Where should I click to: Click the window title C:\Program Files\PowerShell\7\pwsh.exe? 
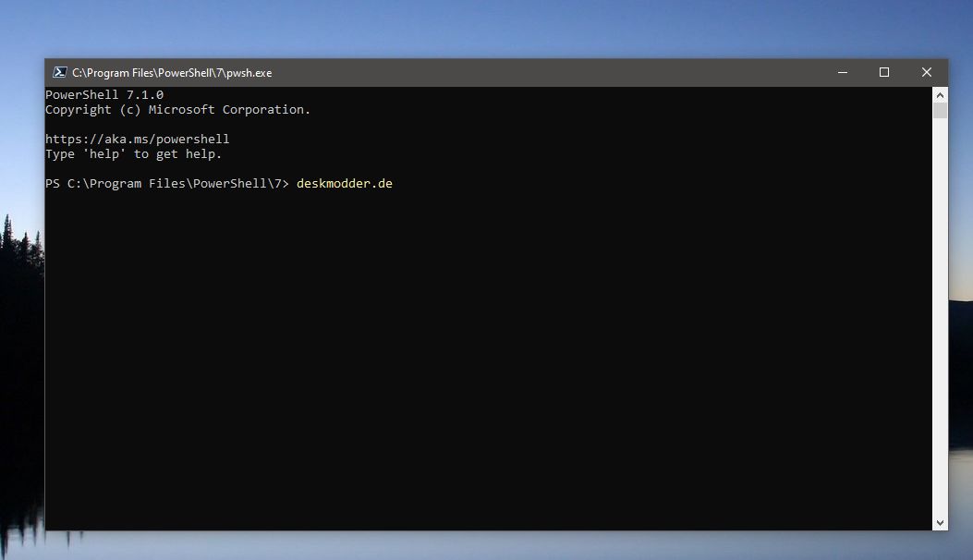[172, 73]
